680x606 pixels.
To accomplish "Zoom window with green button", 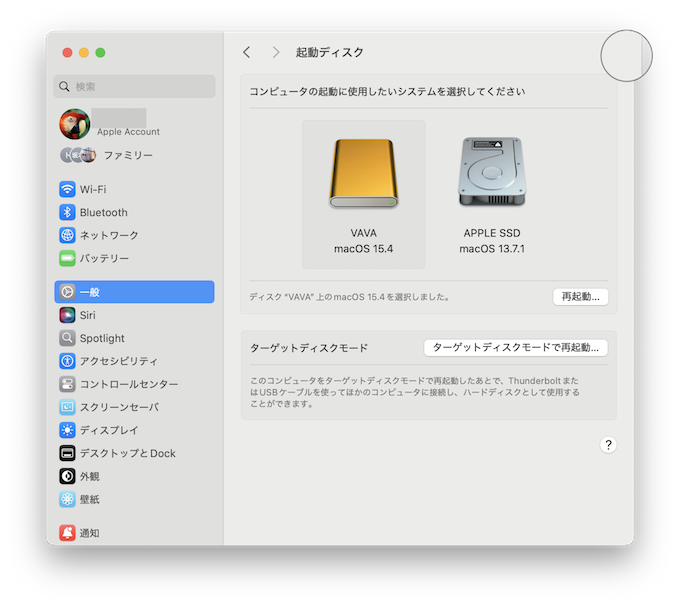I will point(100,52).
